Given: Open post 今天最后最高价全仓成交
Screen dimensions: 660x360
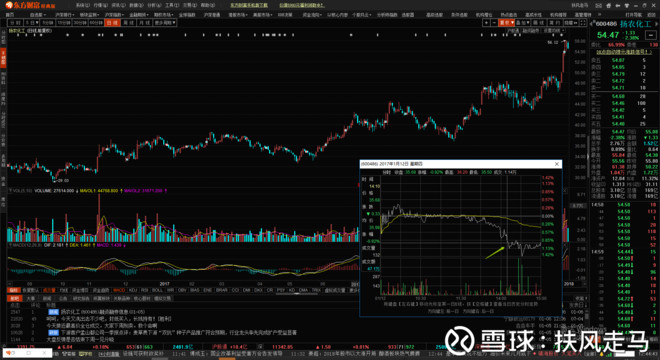Looking at the screenshot, I should (x=101, y=325).
